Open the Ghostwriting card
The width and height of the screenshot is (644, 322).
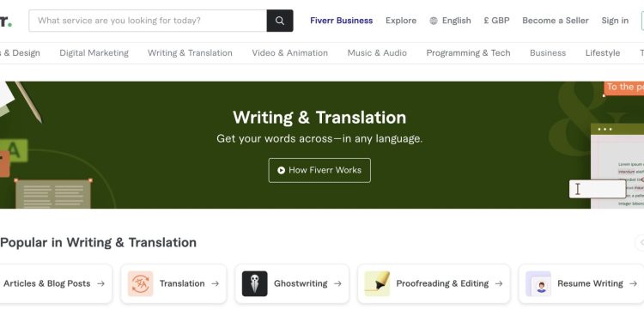[292, 284]
